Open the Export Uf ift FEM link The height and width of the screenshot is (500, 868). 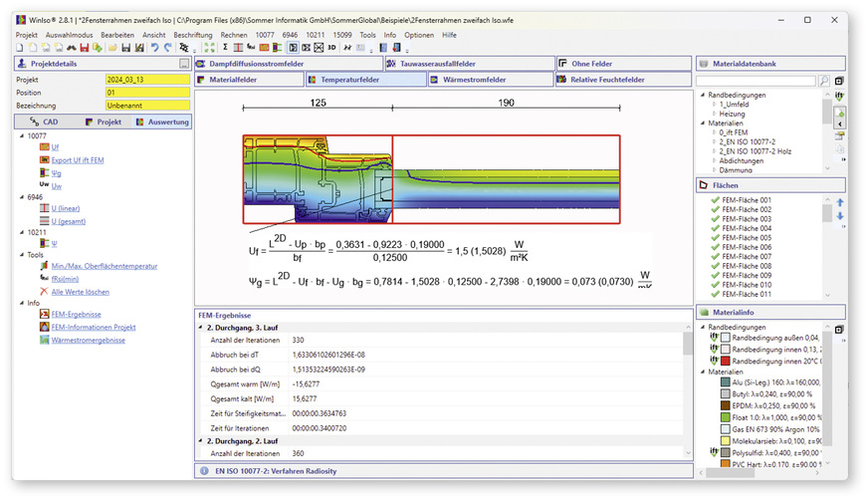coord(78,160)
